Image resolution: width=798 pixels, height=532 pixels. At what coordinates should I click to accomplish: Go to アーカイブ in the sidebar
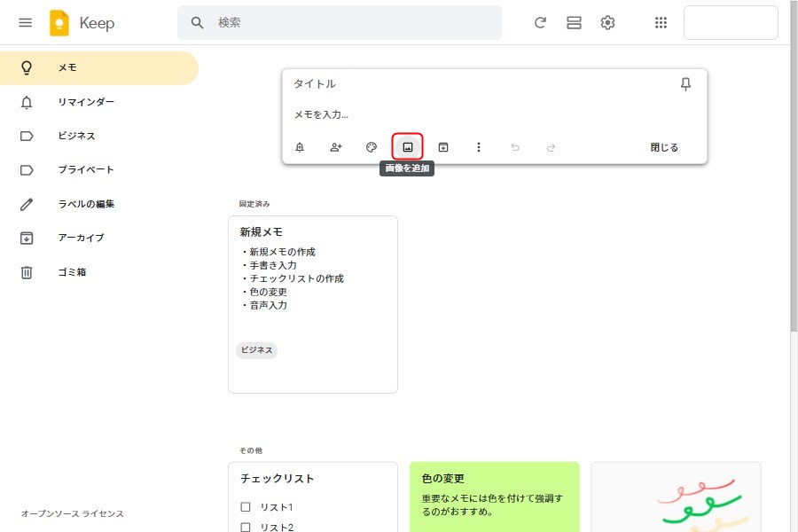click(x=81, y=238)
